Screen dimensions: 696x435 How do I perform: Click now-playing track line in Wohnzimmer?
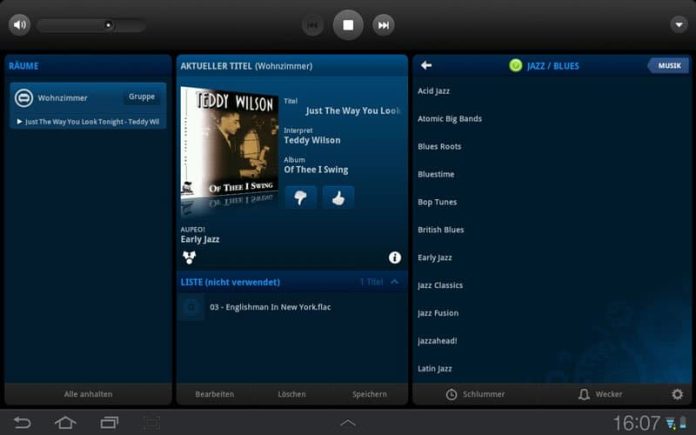coord(88,122)
